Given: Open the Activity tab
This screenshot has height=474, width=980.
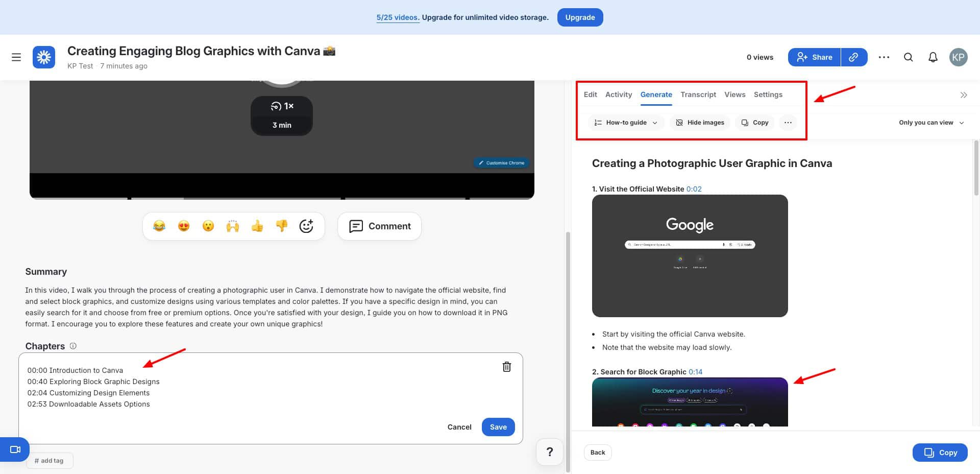Looking at the screenshot, I should (x=618, y=94).
